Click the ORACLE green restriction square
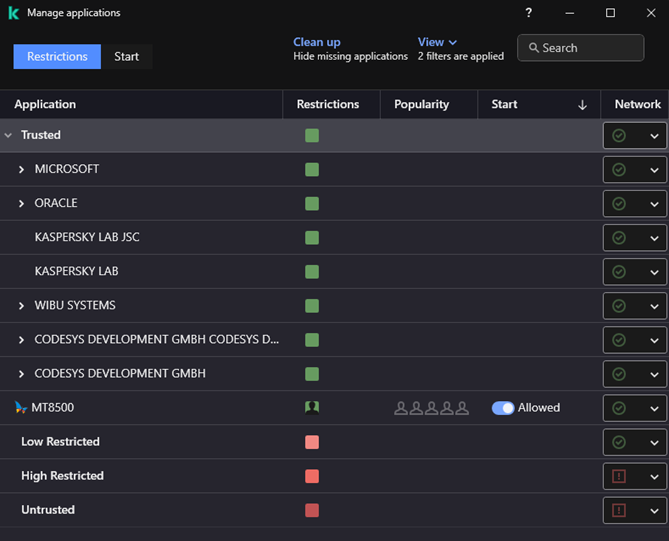Image resolution: width=669 pixels, height=541 pixels. tap(312, 204)
